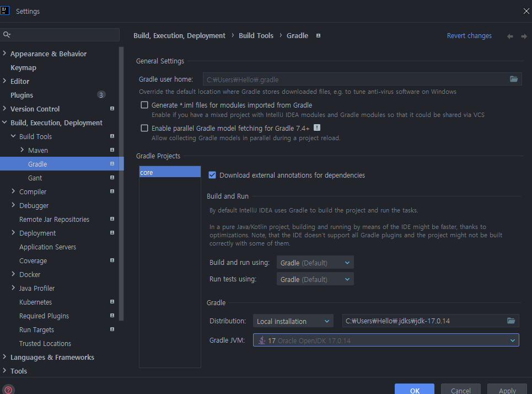The height and width of the screenshot is (394, 532).
Task: Click the project icon on the selected Gradle row
Action: [x=112, y=164]
